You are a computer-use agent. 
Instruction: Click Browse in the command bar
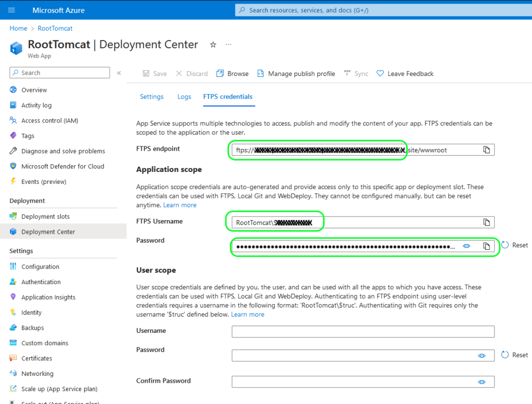tap(232, 74)
